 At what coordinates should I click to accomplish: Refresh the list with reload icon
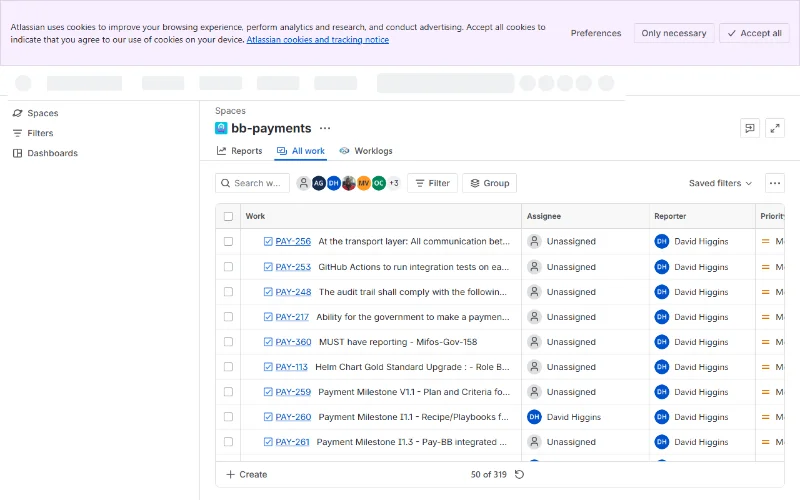point(519,474)
